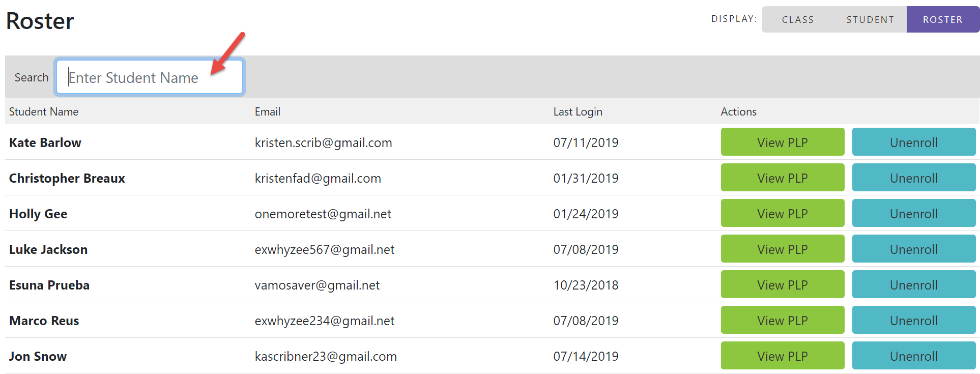The width and height of the screenshot is (980, 374).
Task: Unenroll Luke Jackson
Action: 913,249
